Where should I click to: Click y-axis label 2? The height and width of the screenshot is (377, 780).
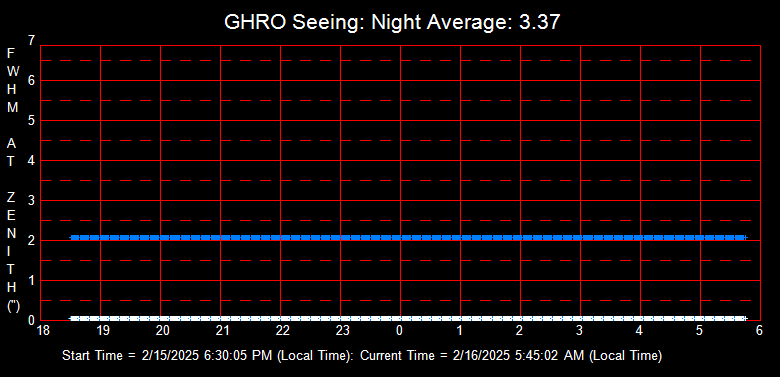[32, 240]
